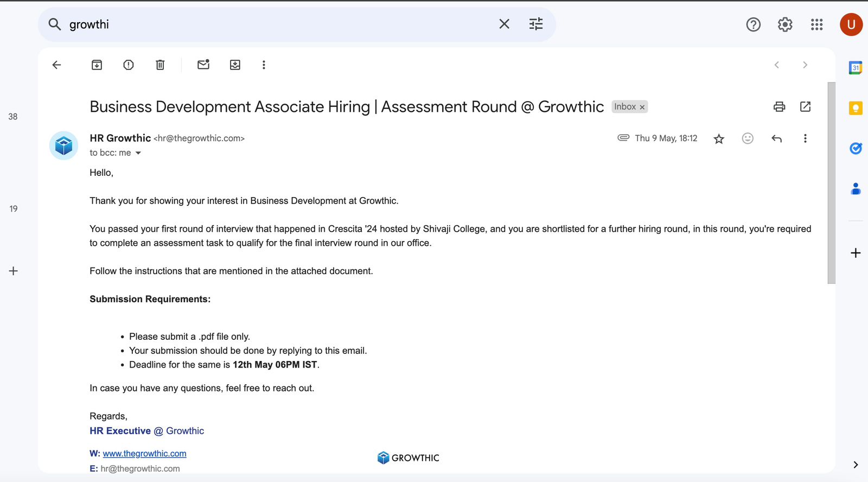Click the search magnifier icon
Image resolution: width=868 pixels, height=482 pixels.
coord(55,24)
